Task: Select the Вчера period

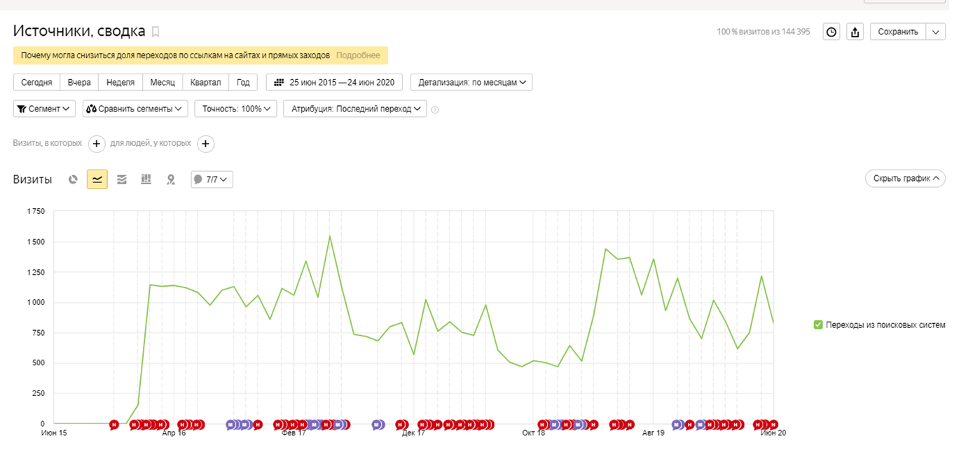Action: click(x=79, y=82)
